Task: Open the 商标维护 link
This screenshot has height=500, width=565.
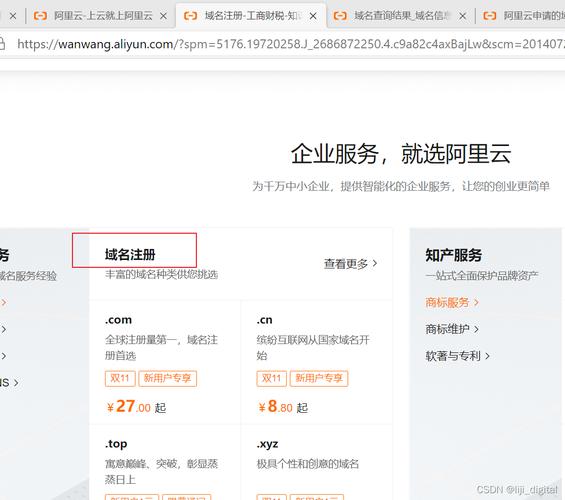Action: point(447,329)
